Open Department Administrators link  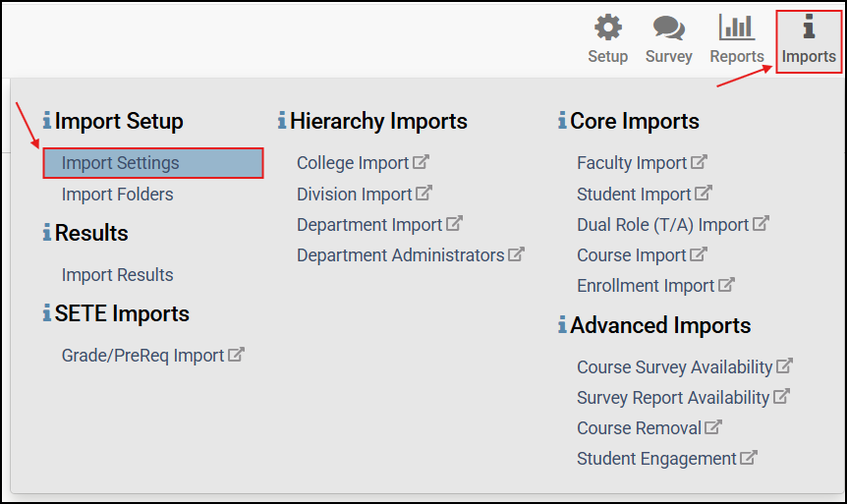coord(401,255)
